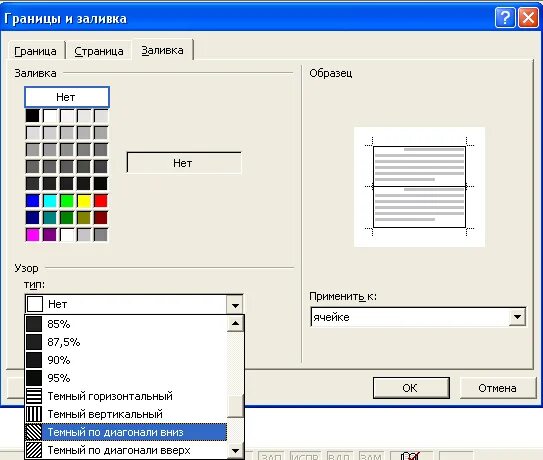This screenshot has height=460, width=543.
Task: Click the pattern list scroll down arrow
Action: coord(235,451)
